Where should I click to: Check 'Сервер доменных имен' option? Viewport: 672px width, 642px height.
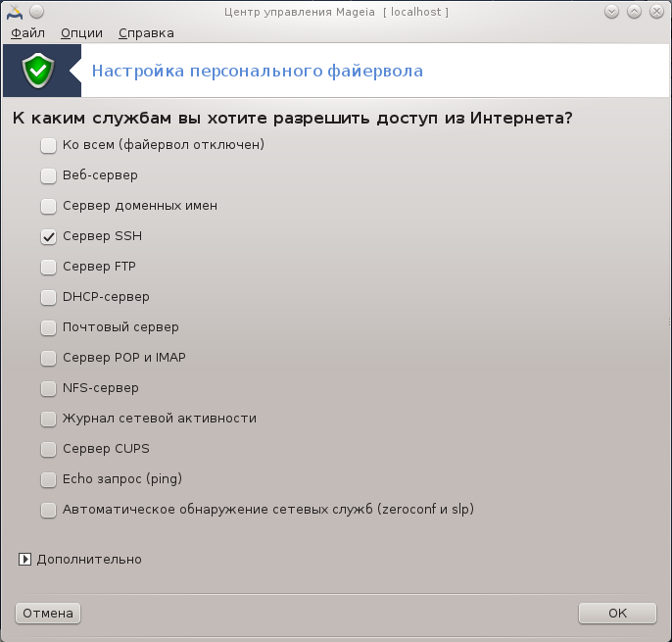48,206
